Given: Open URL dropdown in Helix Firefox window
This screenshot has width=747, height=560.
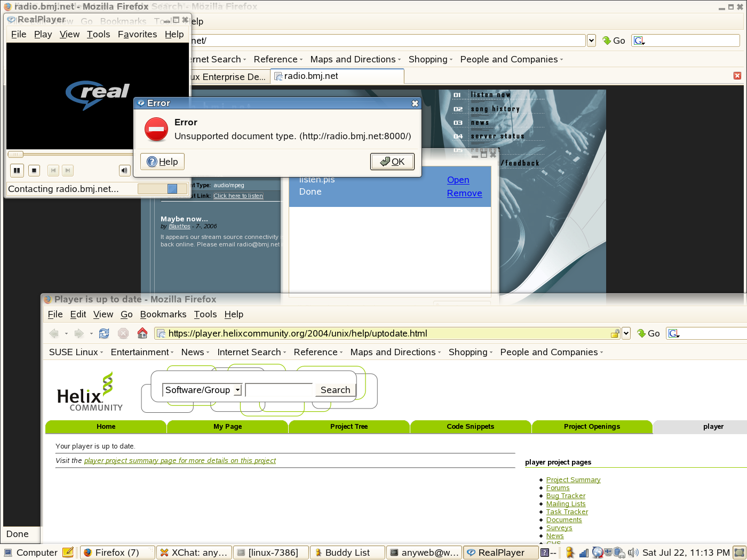Looking at the screenshot, I should (x=626, y=333).
